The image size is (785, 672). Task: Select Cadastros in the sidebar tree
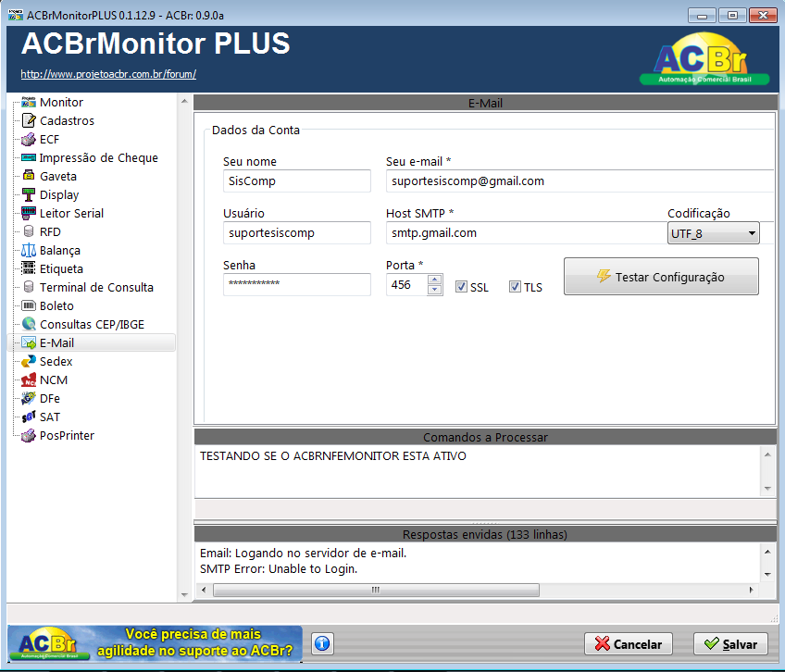coord(67,120)
